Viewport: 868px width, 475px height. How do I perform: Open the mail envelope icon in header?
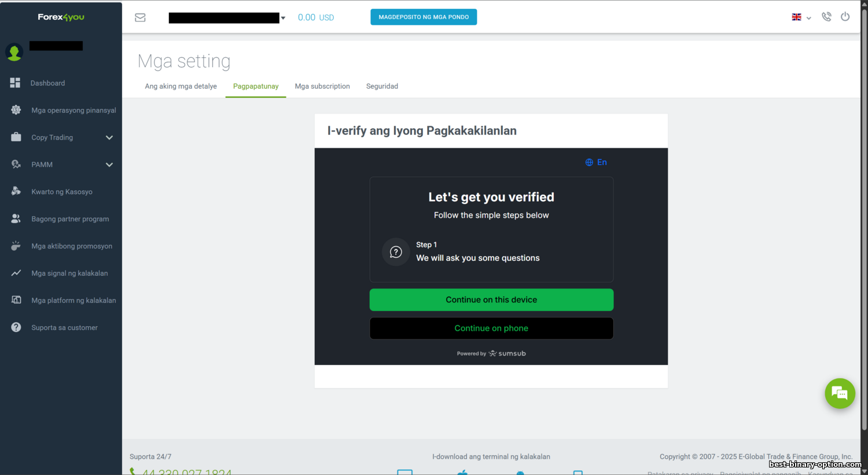click(140, 17)
